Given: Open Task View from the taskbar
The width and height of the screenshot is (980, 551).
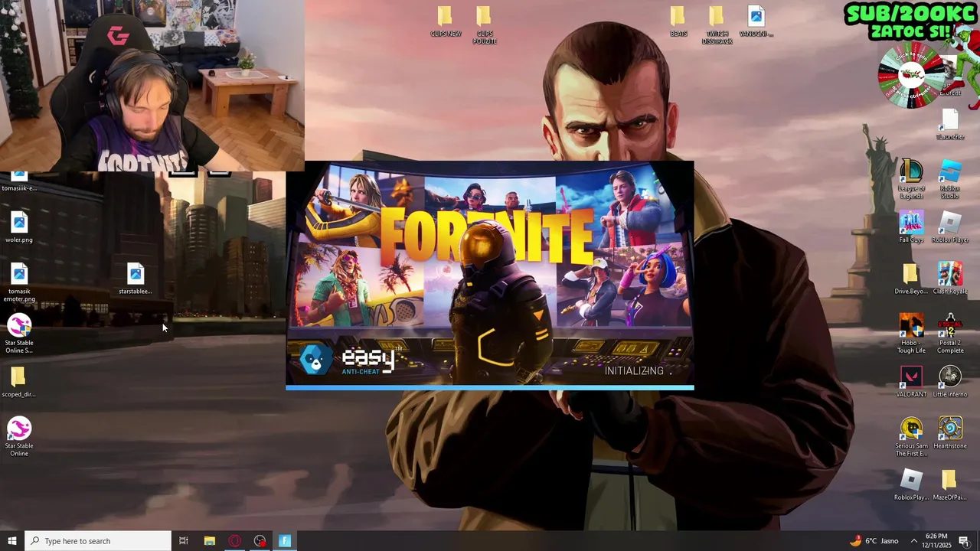Looking at the screenshot, I should pyautogui.click(x=184, y=541).
